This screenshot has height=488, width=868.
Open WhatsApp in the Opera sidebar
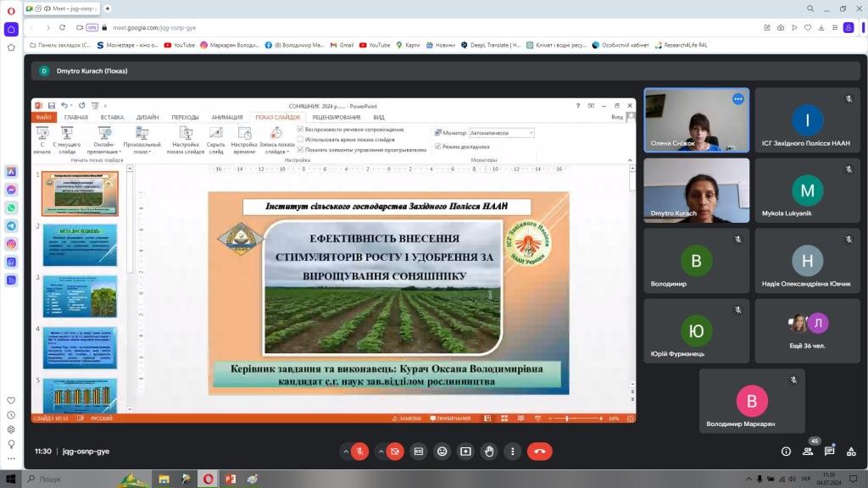tap(11, 208)
